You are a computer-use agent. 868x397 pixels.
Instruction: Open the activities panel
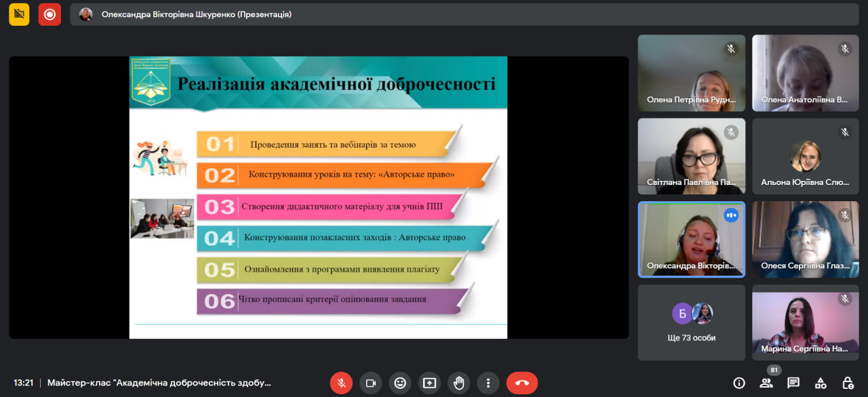click(x=821, y=383)
